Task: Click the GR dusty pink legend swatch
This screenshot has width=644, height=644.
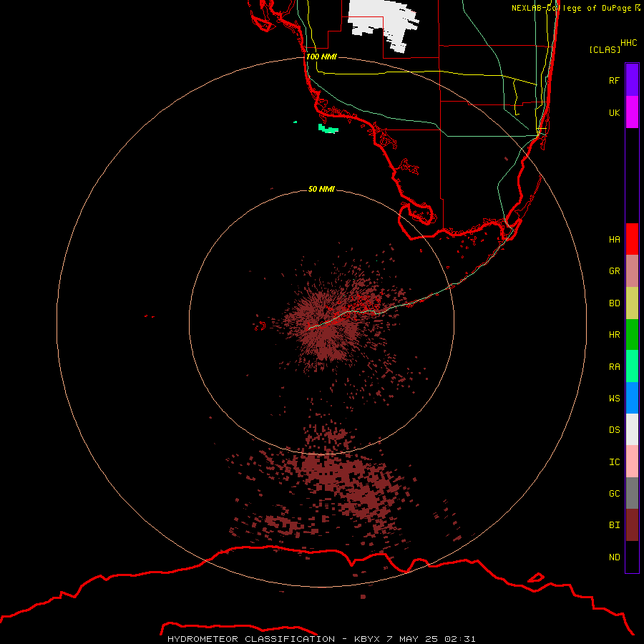Action: pyautogui.click(x=632, y=271)
